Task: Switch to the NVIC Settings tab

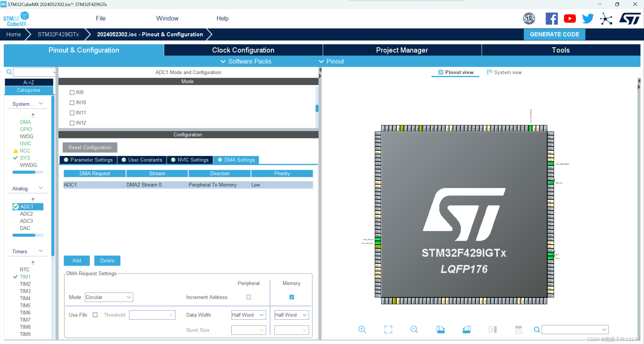Action: click(190, 160)
